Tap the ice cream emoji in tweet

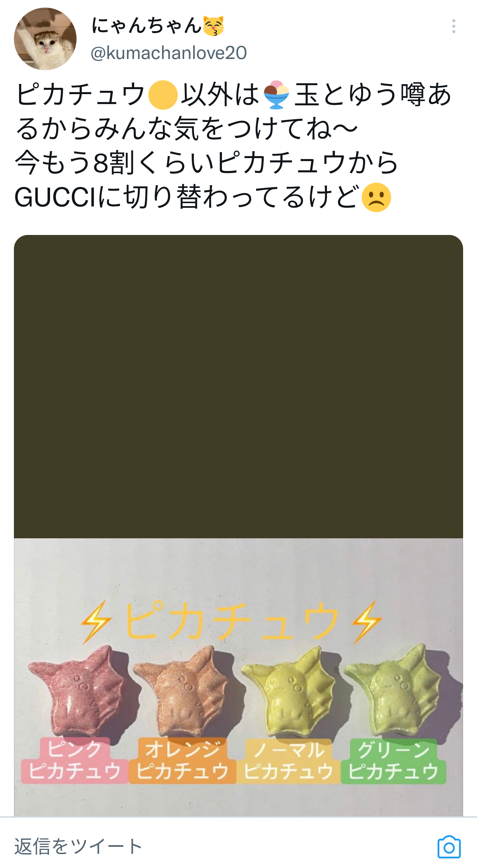(x=276, y=95)
